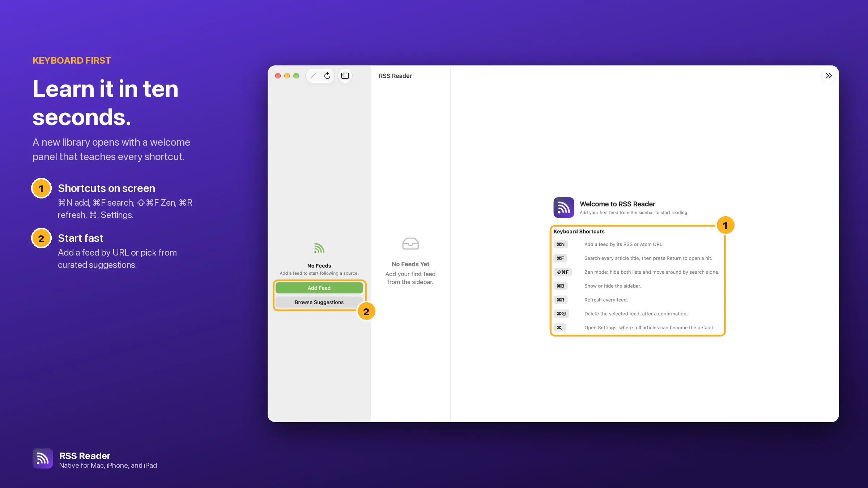868x488 pixels.
Task: Click the green RSS icon above No Feeds
Action: tap(319, 248)
